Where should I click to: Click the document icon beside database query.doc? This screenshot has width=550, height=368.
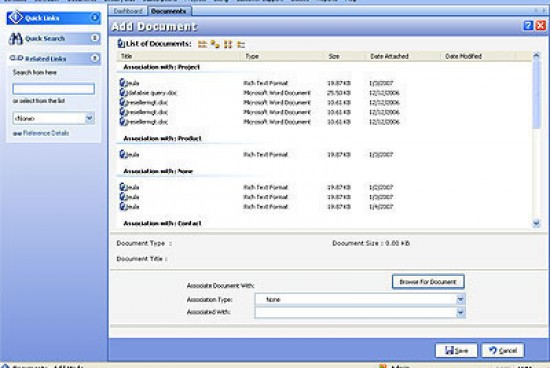point(122,93)
